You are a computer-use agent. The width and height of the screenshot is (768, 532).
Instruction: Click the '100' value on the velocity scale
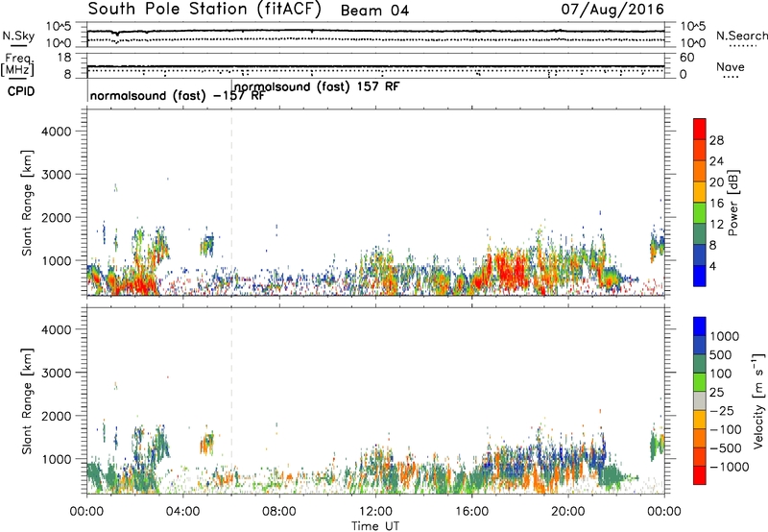pos(721,374)
